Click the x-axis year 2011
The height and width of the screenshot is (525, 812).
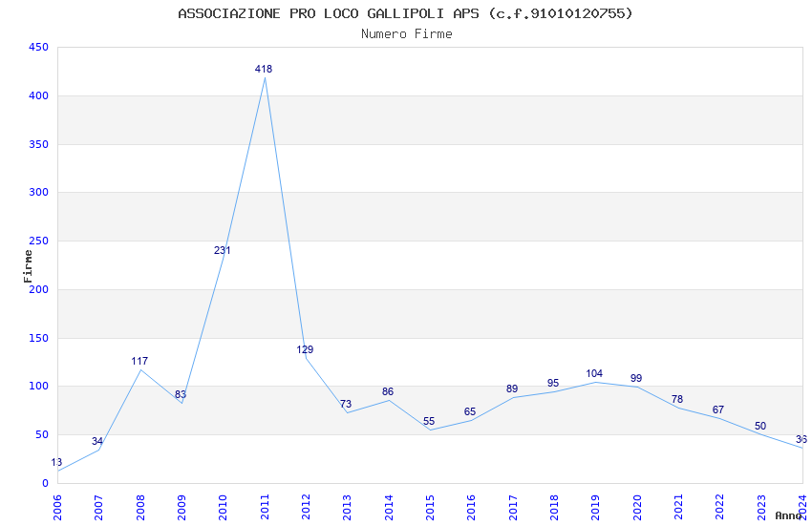264,508
